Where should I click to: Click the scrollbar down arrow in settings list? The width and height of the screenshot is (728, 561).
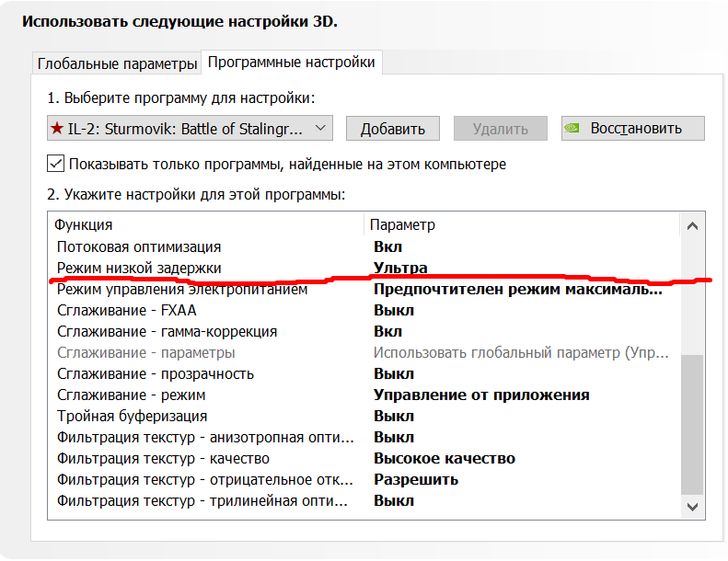(x=692, y=507)
